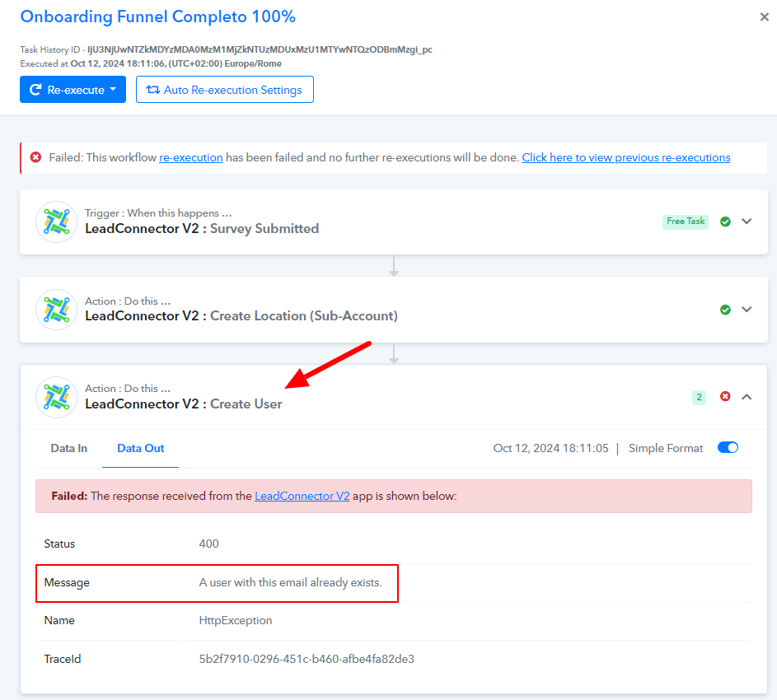The image size is (777, 700).
Task: Open Auto Re-execution Settings
Action: [224, 90]
